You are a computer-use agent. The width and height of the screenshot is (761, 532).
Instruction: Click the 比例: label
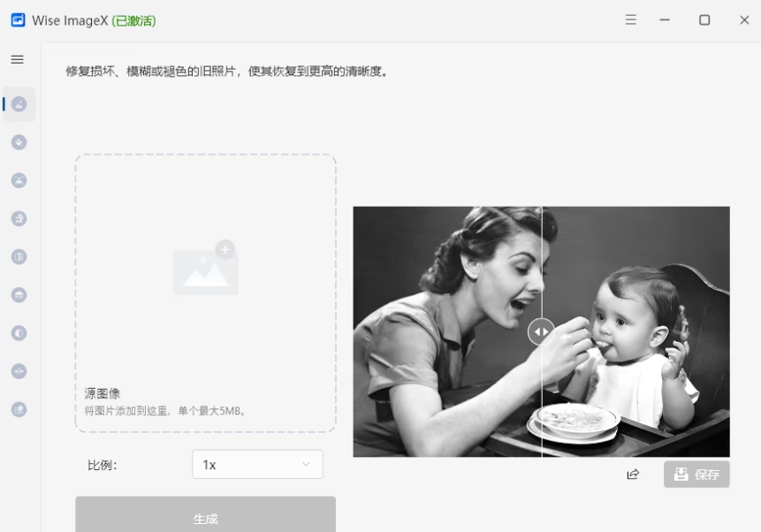coord(102,465)
